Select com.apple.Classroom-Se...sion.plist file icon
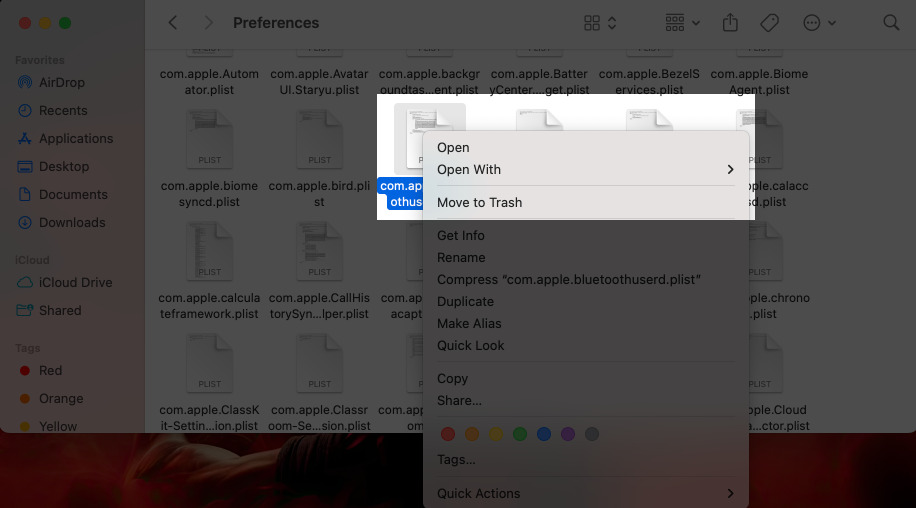This screenshot has width=916, height=508. click(320, 363)
